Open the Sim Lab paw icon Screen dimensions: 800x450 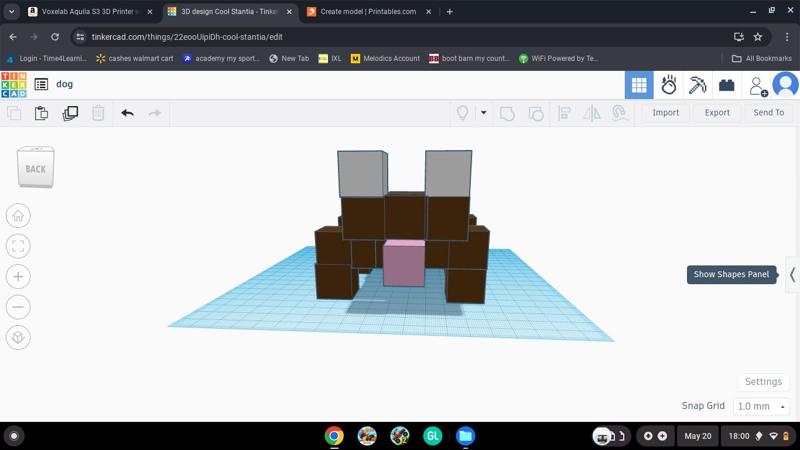(668, 85)
